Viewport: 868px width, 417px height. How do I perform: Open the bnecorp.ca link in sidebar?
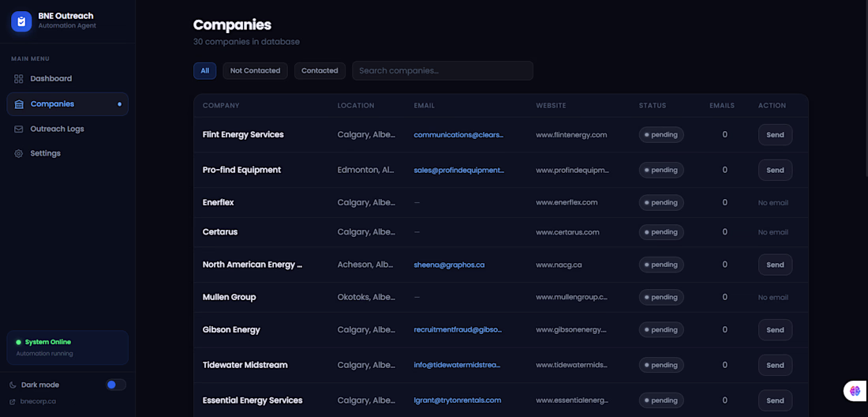point(38,401)
